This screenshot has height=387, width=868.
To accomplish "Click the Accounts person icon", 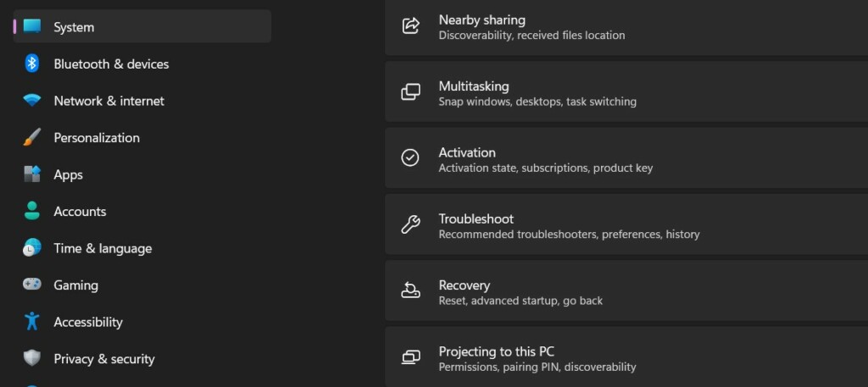I will 32,211.
